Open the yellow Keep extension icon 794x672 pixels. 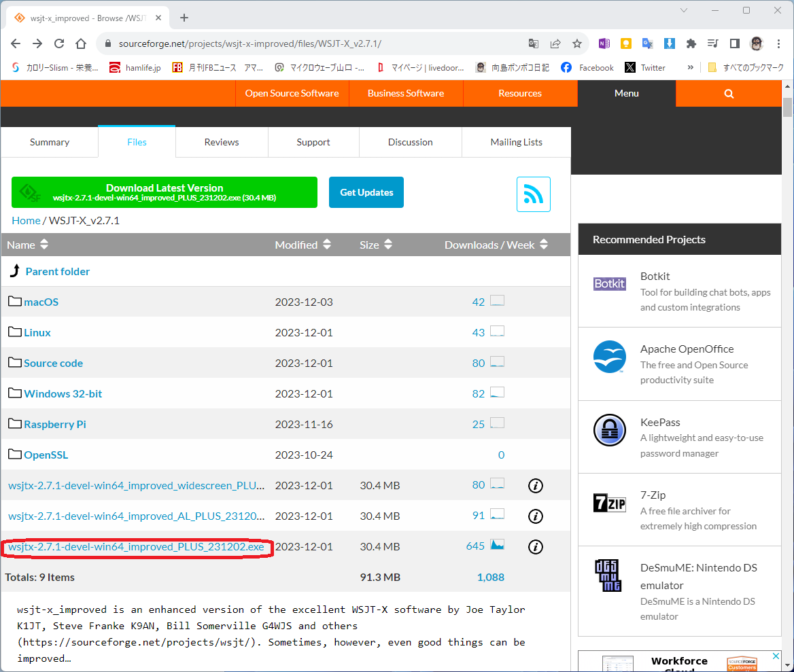(x=626, y=43)
